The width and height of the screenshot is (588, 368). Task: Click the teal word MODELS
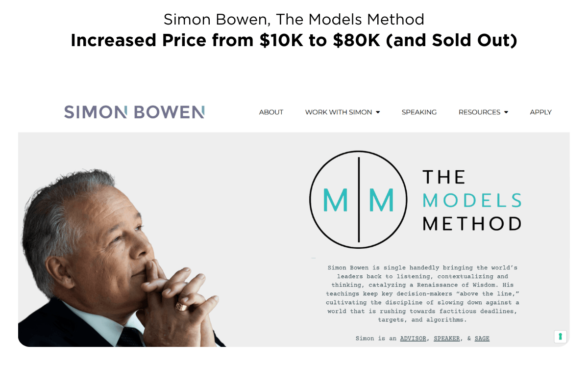point(471,200)
